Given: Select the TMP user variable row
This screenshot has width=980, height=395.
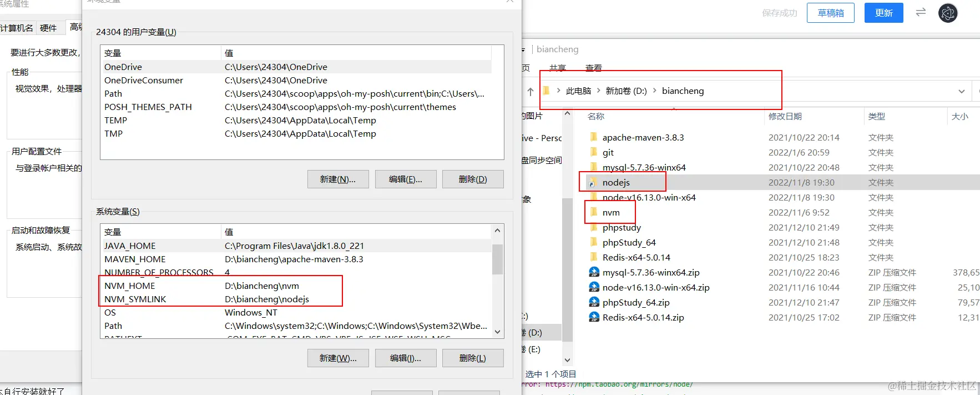Looking at the screenshot, I should click(297, 133).
